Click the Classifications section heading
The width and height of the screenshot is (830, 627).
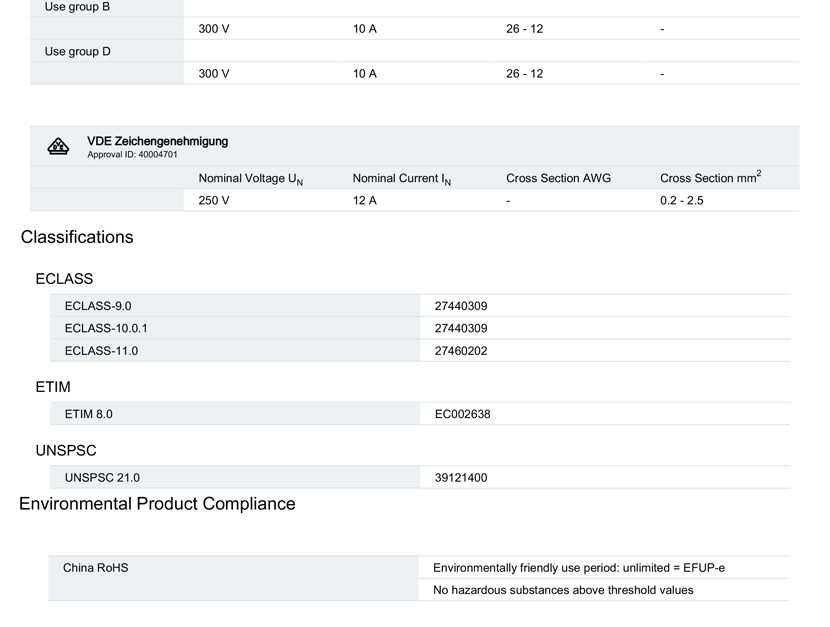77,237
